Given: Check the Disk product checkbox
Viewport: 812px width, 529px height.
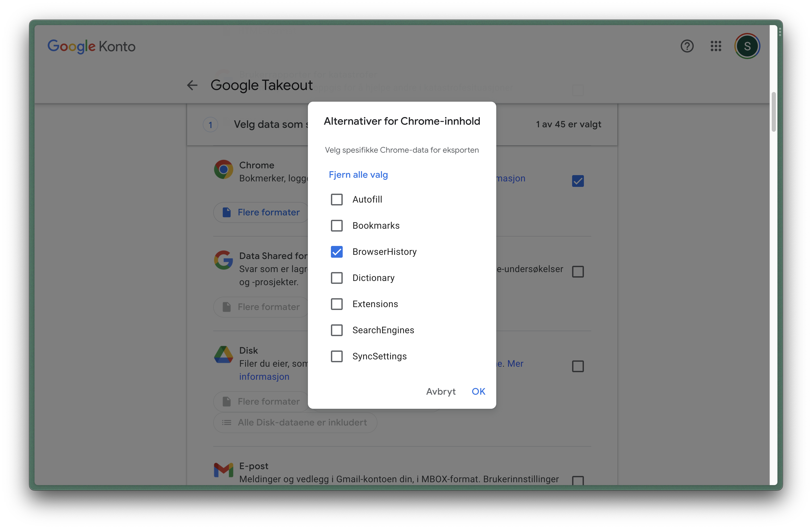Looking at the screenshot, I should pyautogui.click(x=578, y=366).
